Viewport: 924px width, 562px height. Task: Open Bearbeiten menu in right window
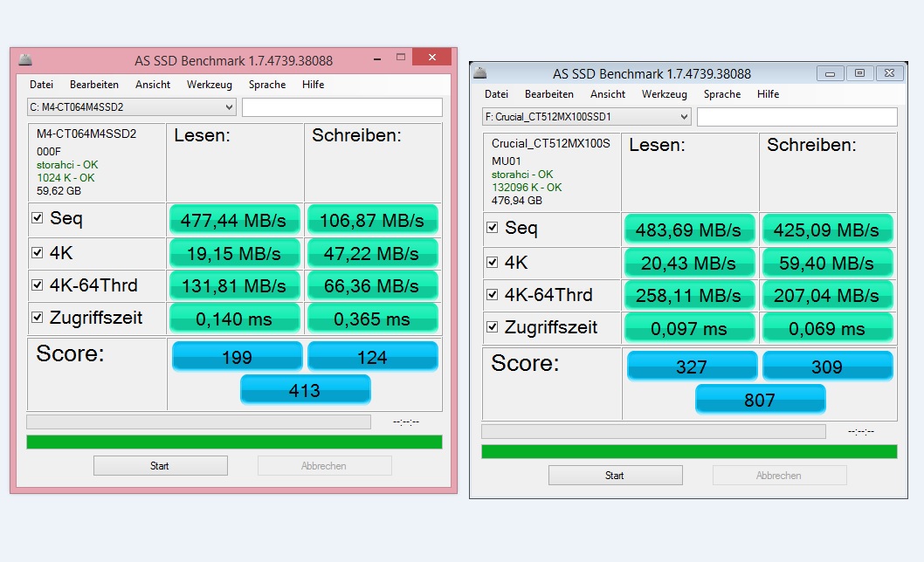point(549,93)
